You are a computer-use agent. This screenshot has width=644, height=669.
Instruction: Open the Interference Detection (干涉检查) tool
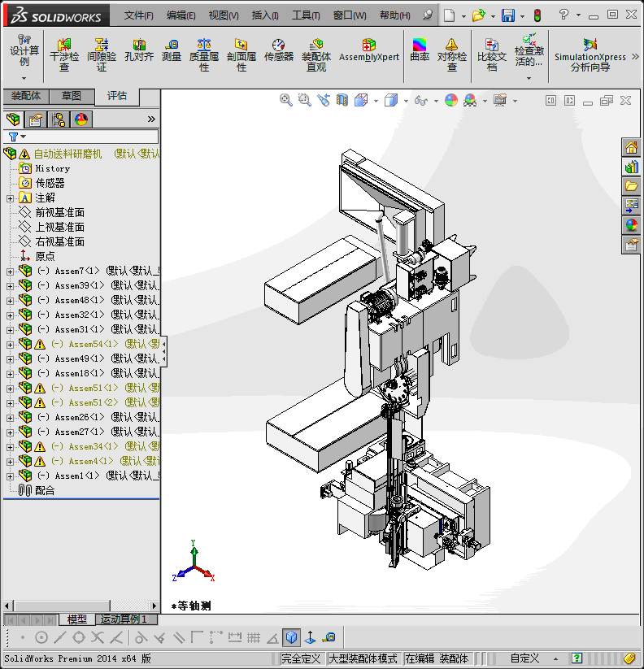tap(64, 55)
